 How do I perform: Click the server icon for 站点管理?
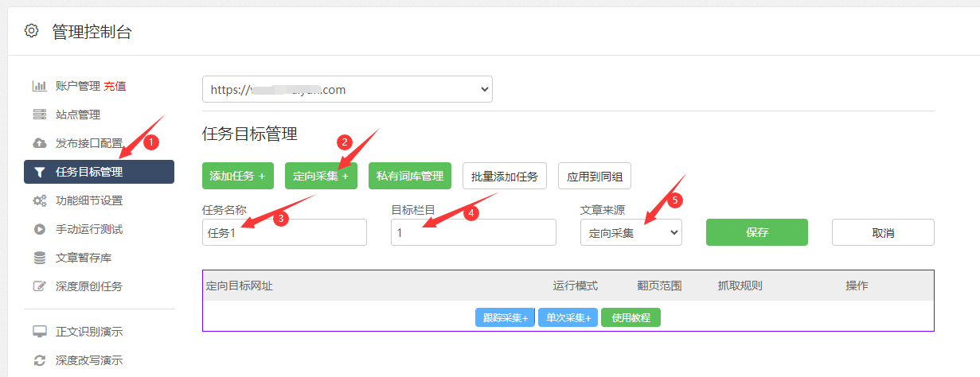pyautogui.click(x=39, y=115)
